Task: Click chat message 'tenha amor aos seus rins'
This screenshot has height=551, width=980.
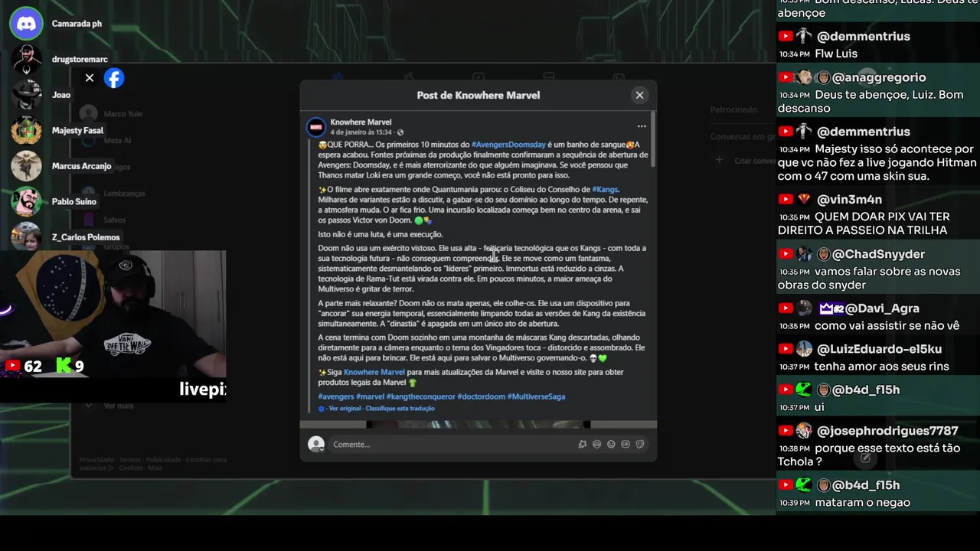Action: pyautogui.click(x=881, y=366)
